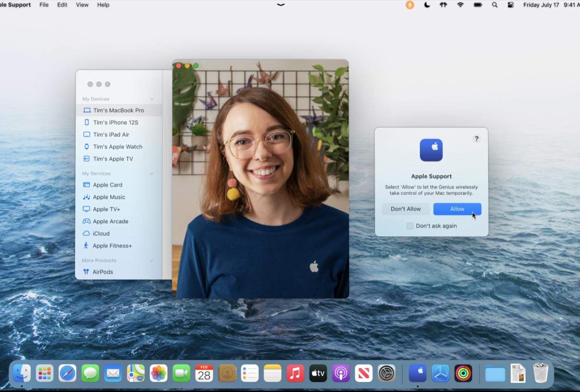This screenshot has height=392, width=580.
Task: Click Apple Support icon in the Dock
Action: [x=418, y=373]
